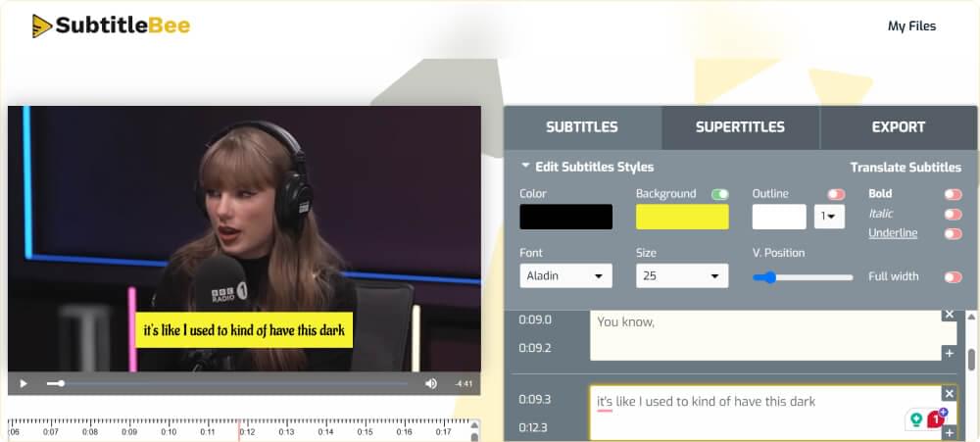Click the red notification badge icon
Image resolution: width=980 pixels, height=442 pixels.
point(936,418)
